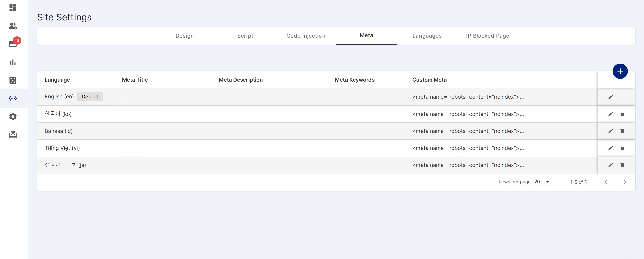The width and height of the screenshot is (644, 259).
Task: Click the Meta Description column header
Action: tap(241, 80)
